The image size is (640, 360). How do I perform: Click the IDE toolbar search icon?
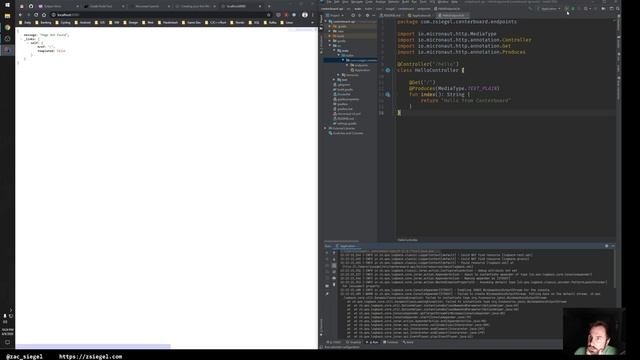[x=618, y=9]
